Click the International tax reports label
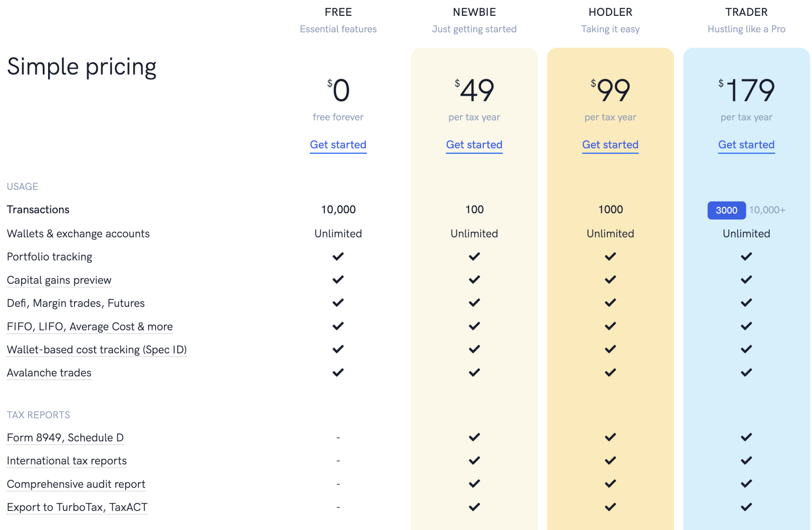 [67, 461]
